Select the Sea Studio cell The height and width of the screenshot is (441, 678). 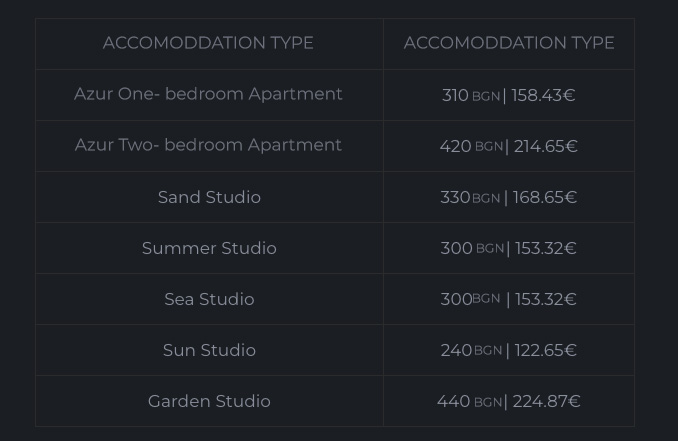click(x=209, y=299)
